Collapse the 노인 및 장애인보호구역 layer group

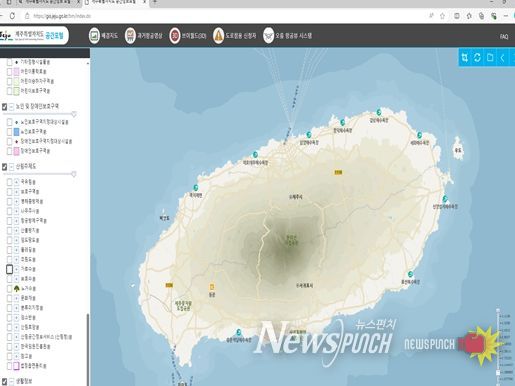pyautogui.click(x=12, y=107)
